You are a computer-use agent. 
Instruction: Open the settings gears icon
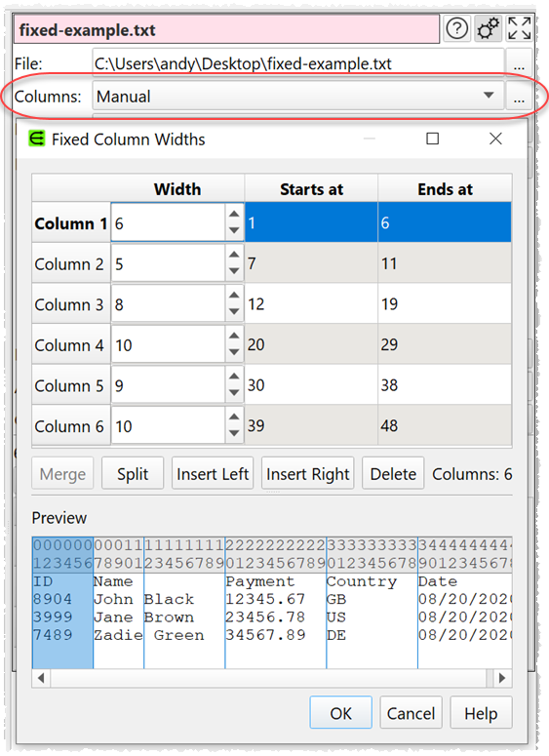point(488,29)
